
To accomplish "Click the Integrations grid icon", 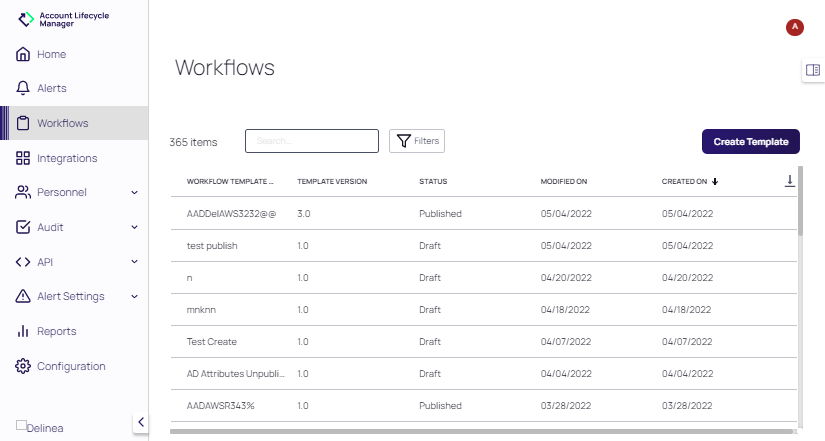I will click(x=23, y=158).
